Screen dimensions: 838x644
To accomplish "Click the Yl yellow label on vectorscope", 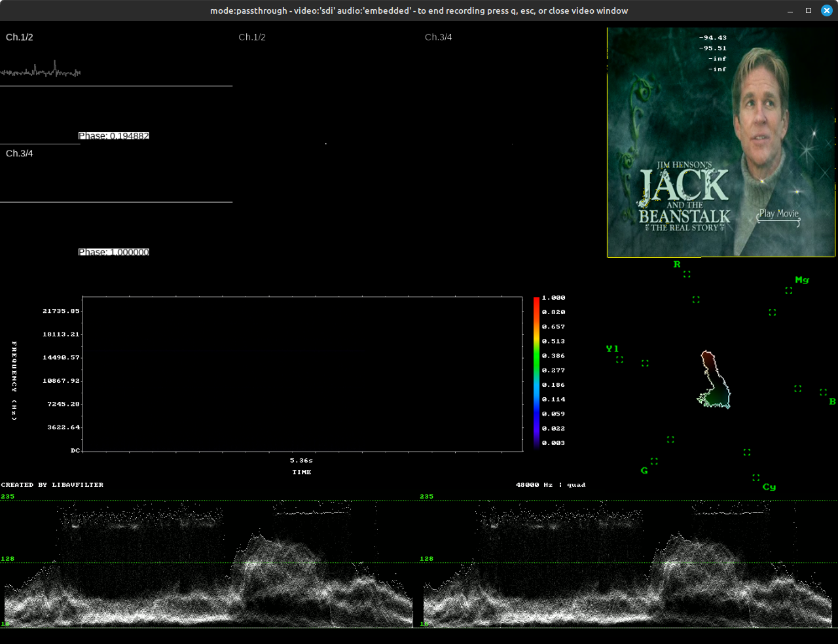I will coord(612,349).
